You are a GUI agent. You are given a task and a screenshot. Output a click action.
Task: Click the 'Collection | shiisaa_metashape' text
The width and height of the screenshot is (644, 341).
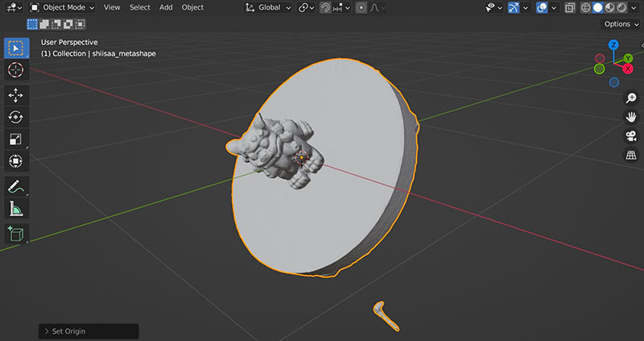pos(105,54)
